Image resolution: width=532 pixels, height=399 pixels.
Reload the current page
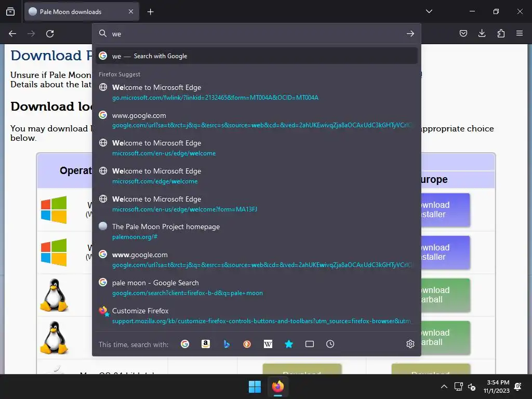50,34
